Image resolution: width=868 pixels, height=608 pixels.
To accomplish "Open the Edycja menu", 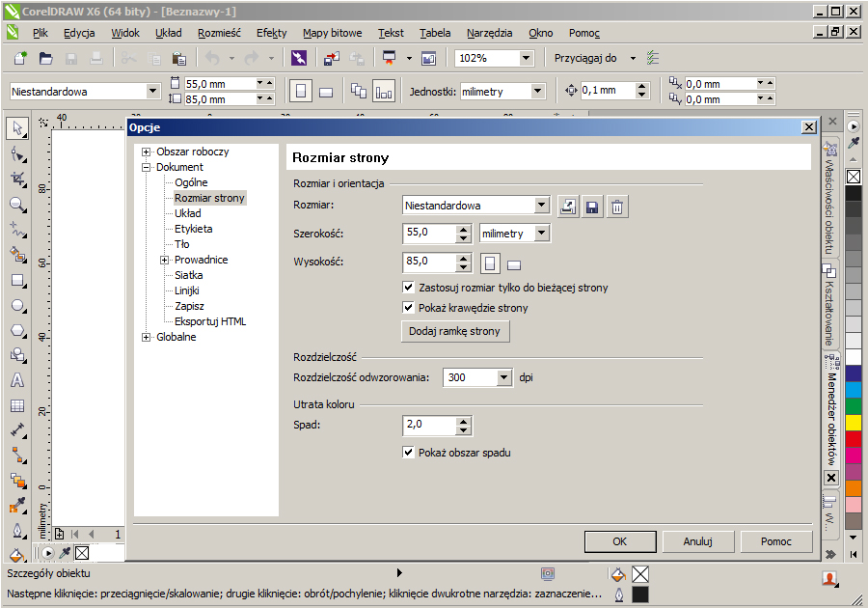I will click(x=79, y=33).
